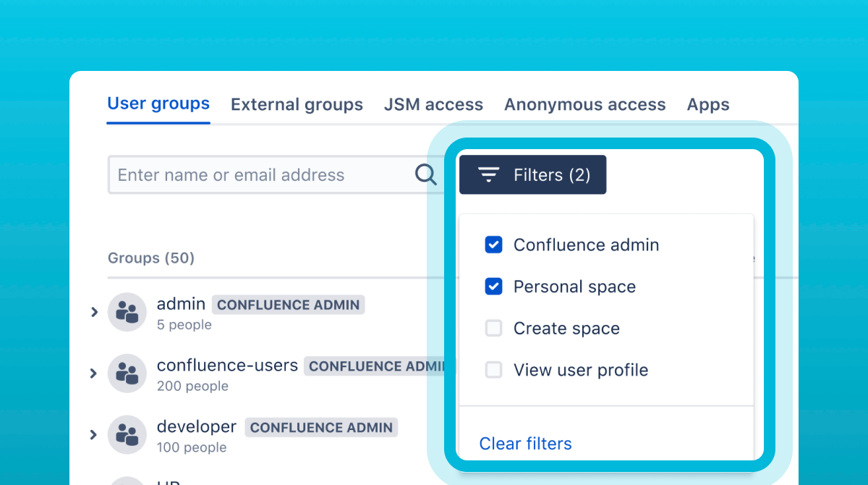Open the JSM access tab

coord(433,104)
